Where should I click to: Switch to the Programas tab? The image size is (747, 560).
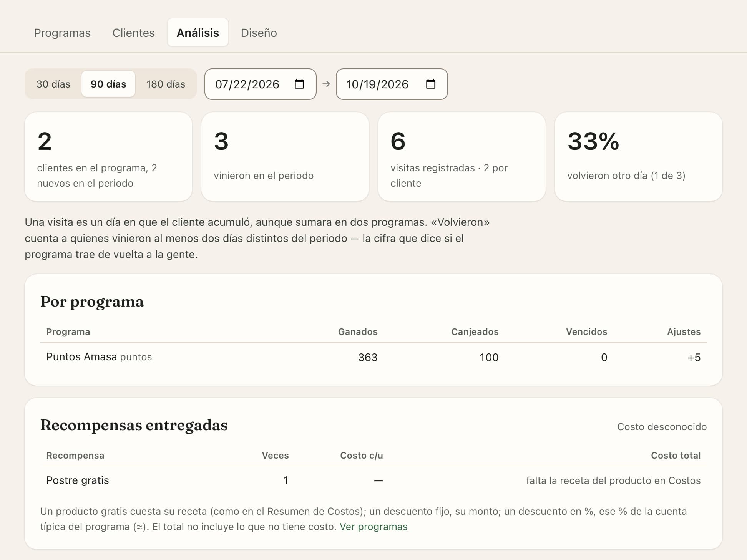(62, 33)
